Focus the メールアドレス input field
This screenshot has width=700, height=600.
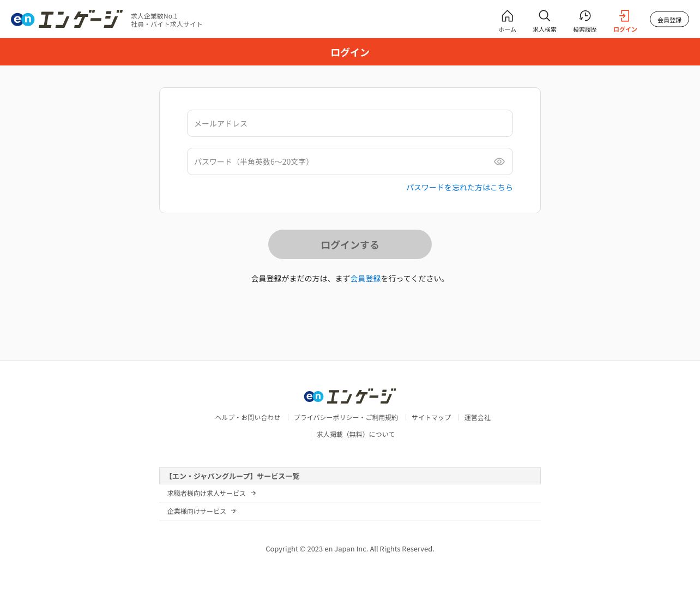point(350,123)
